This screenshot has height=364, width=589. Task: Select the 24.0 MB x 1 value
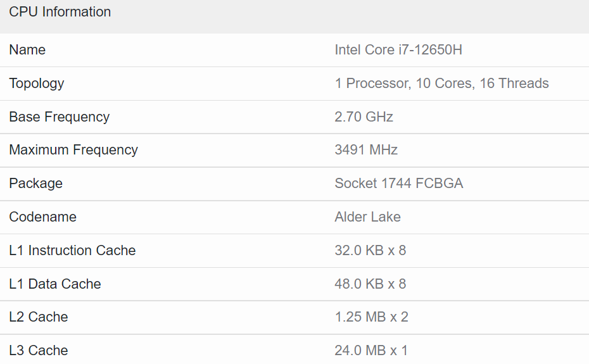coord(371,351)
